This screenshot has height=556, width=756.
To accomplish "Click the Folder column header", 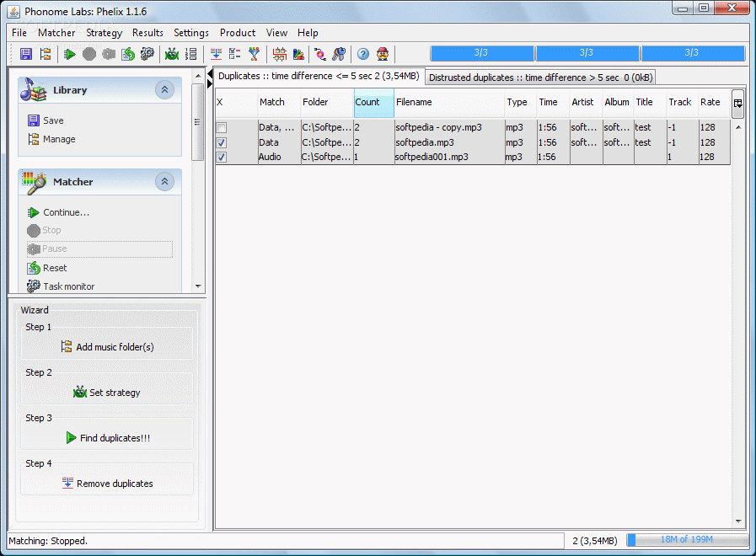I will click(327, 102).
